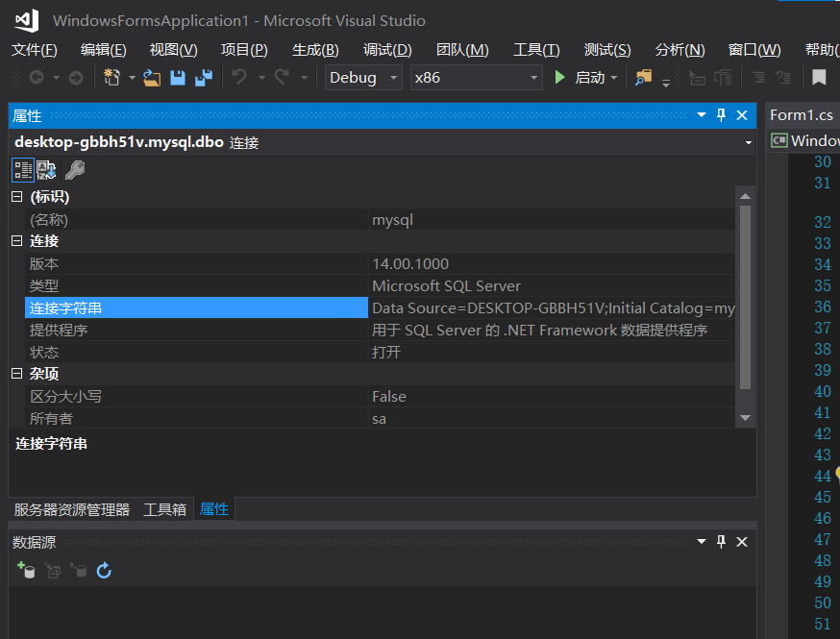Click the open file folder icon

[x=152, y=78]
